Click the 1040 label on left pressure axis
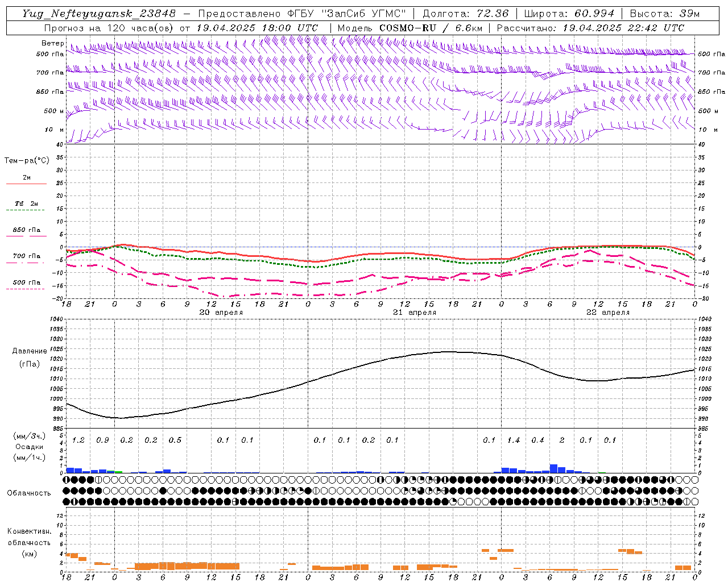 57,319
